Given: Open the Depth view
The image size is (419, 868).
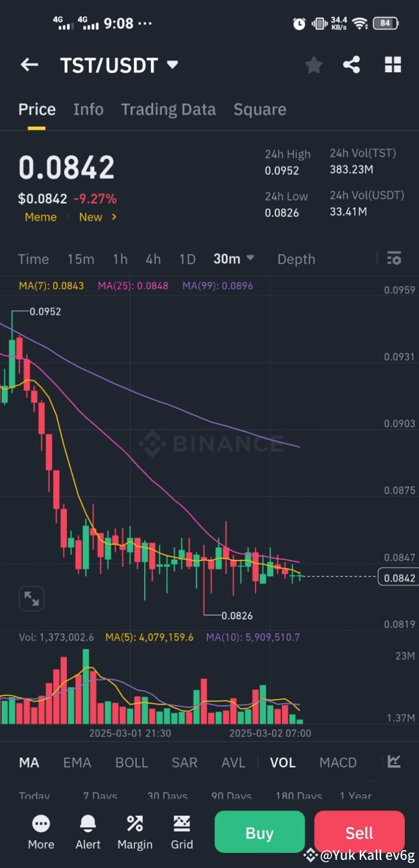Looking at the screenshot, I should coord(296,259).
